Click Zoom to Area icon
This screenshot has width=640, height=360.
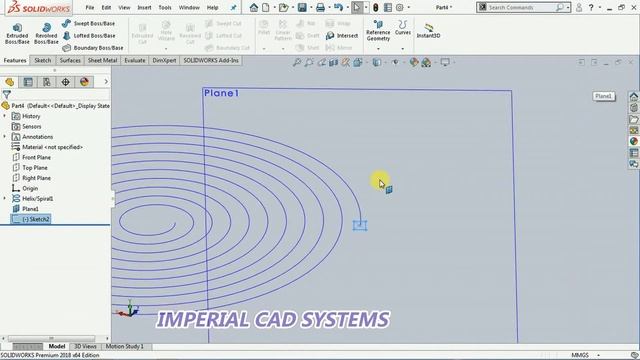click(309, 62)
